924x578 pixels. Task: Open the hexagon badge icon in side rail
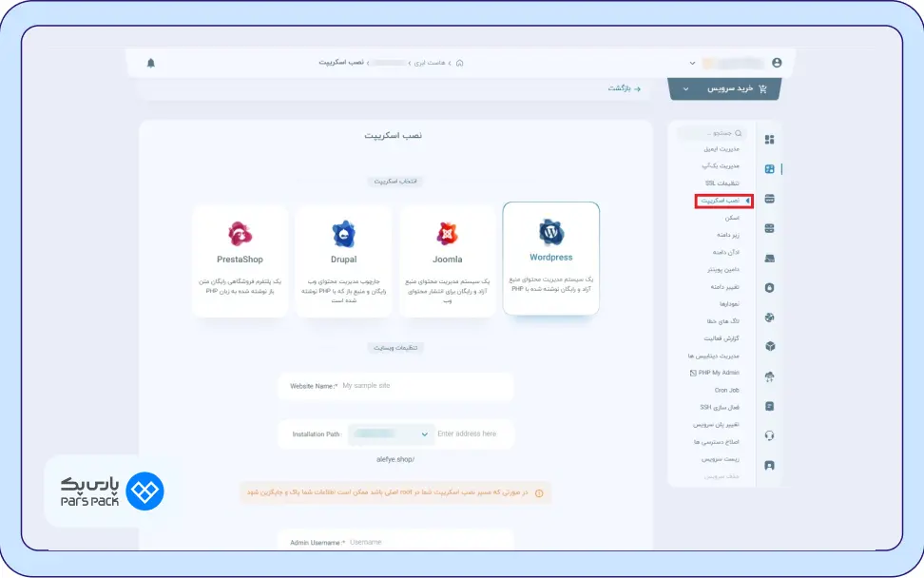coord(770,288)
